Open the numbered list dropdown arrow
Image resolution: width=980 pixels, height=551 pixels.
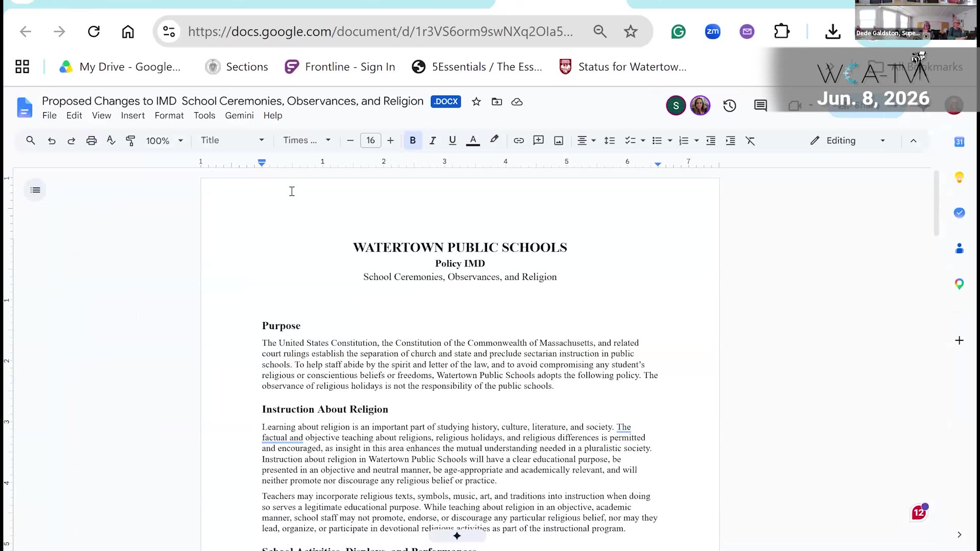click(697, 140)
